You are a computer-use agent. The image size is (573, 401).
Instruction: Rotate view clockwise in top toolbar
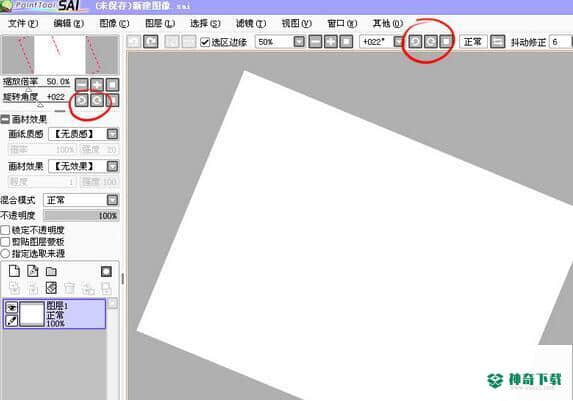430,42
